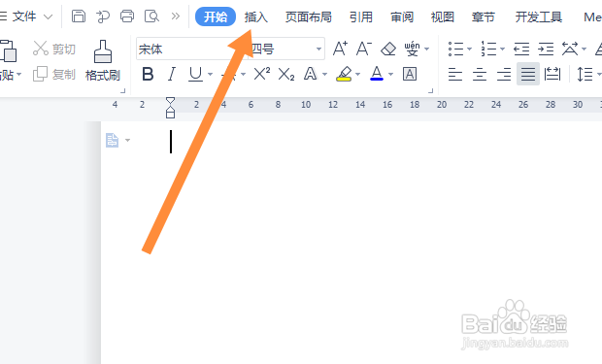Click the phonetic guide wén icon
The width and height of the screenshot is (602, 364).
point(412,49)
